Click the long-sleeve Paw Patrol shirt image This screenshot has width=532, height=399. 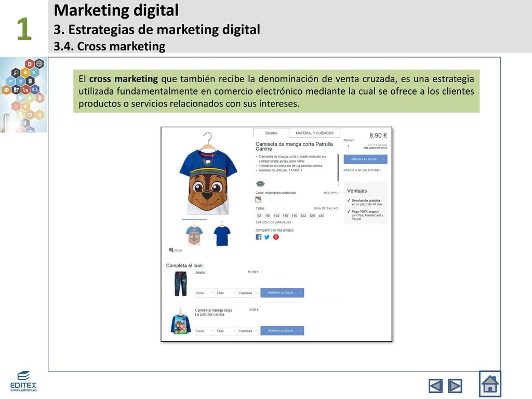(x=180, y=322)
